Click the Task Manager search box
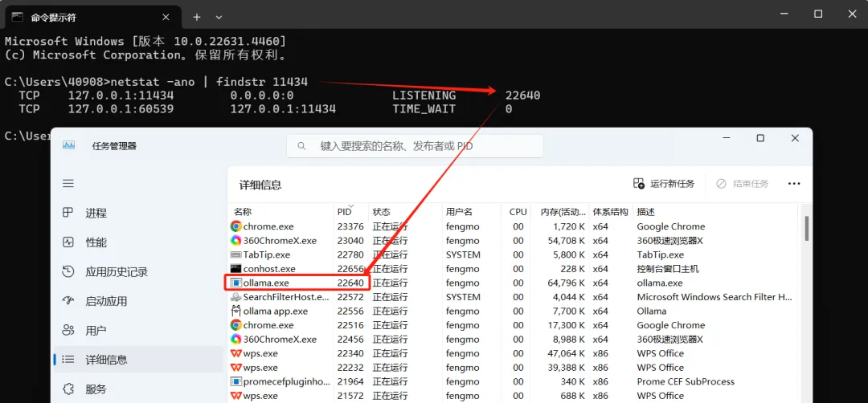 415,146
